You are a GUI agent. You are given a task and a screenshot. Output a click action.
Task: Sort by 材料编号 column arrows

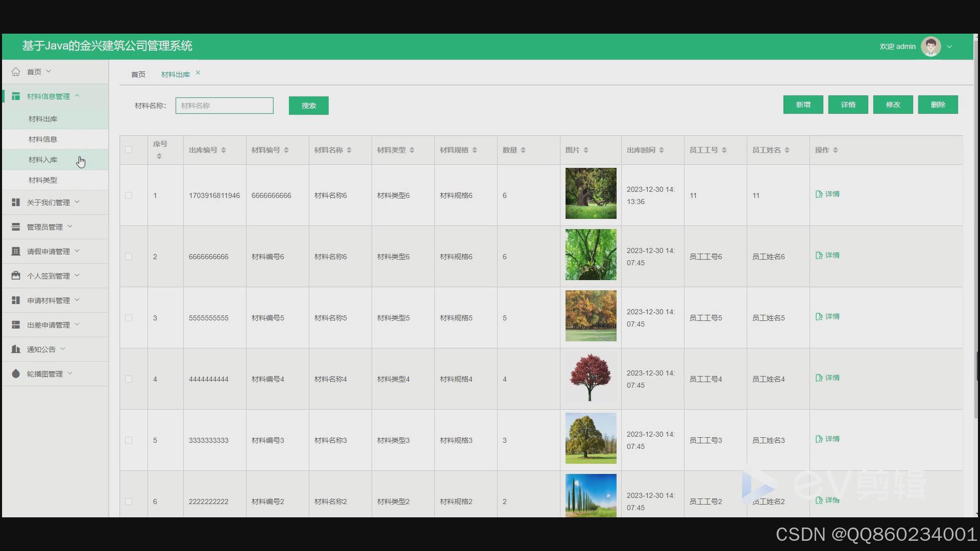coord(286,150)
